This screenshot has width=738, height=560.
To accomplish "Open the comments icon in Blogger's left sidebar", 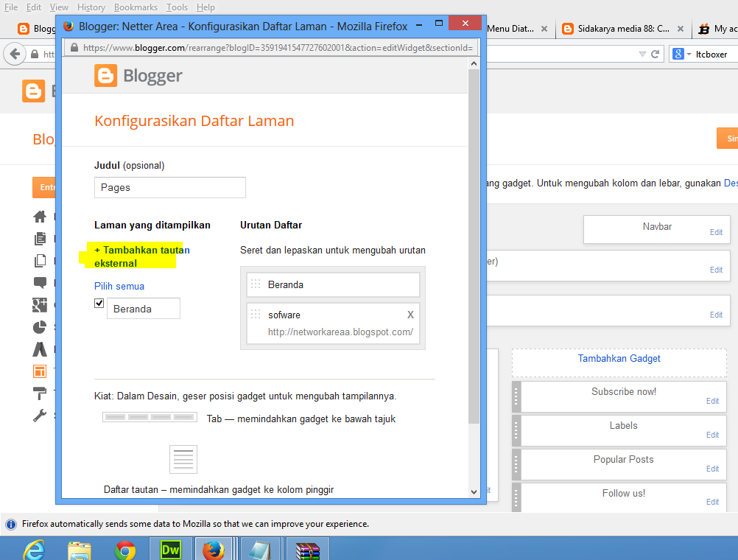I will (40, 283).
